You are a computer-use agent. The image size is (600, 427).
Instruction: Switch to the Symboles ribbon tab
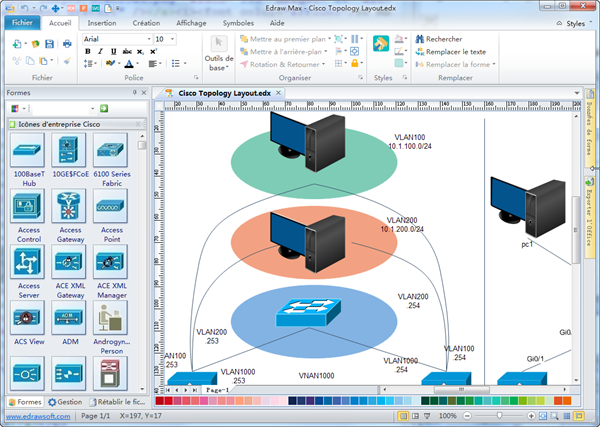[238, 21]
